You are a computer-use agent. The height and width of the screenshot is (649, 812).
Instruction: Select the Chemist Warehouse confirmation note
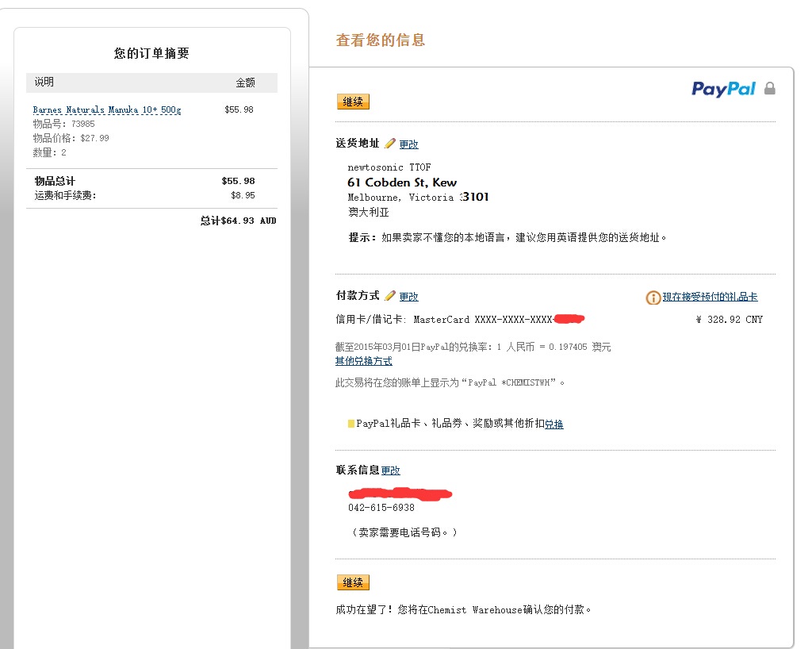click(463, 609)
